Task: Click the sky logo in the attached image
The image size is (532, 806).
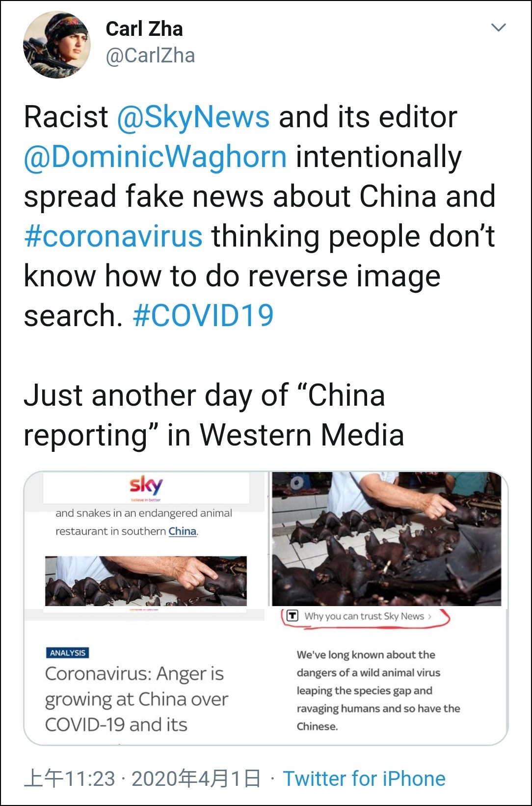Action: tap(146, 486)
